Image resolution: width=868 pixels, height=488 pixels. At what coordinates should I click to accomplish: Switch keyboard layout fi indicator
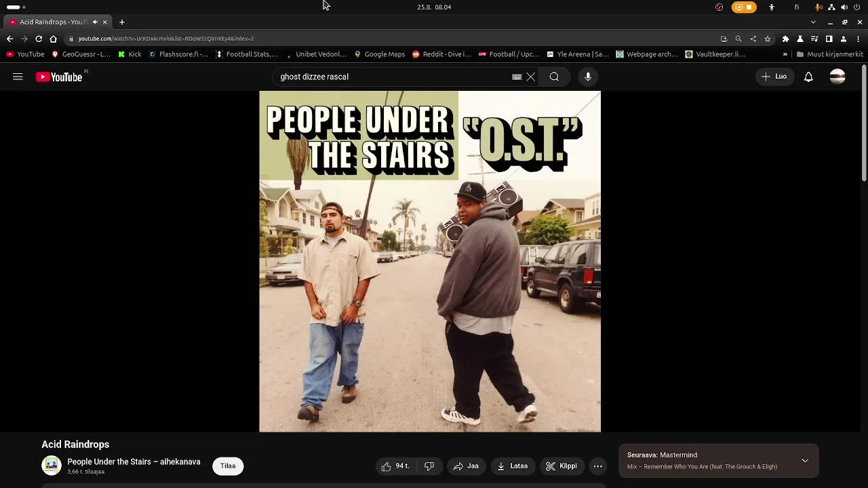tap(797, 7)
